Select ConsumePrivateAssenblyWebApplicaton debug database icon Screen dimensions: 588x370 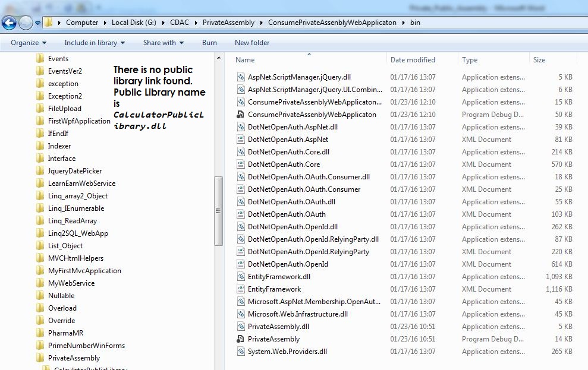point(240,115)
